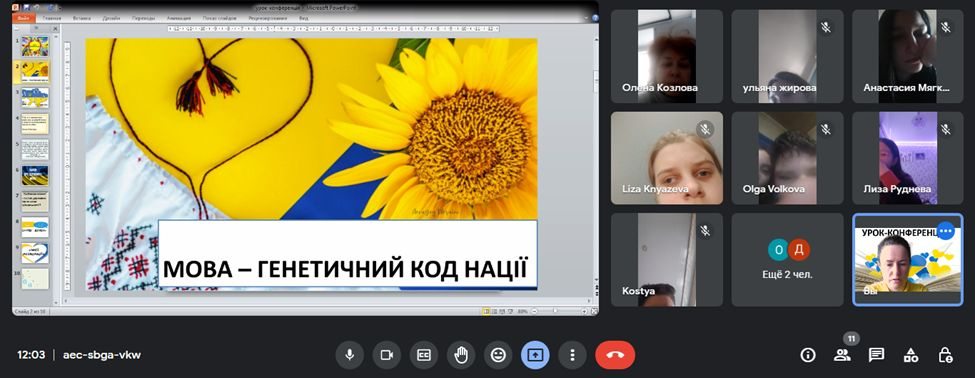Open the Activities panel

point(910,355)
